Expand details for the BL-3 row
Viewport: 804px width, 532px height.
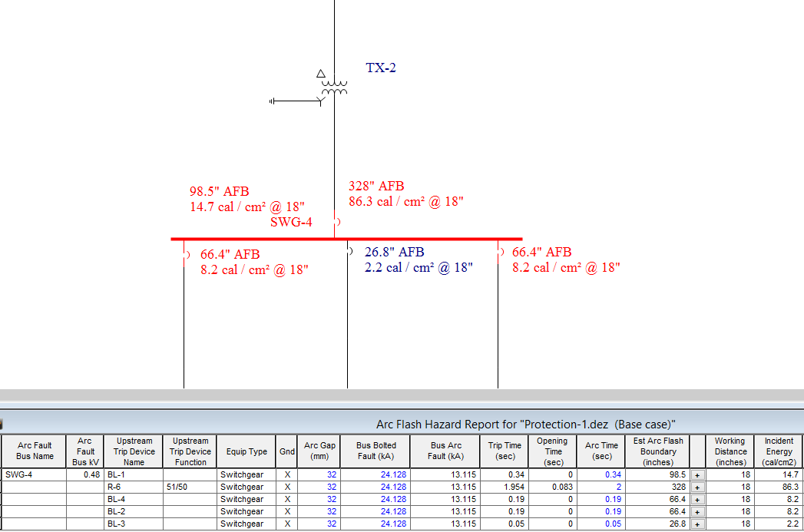point(697,524)
